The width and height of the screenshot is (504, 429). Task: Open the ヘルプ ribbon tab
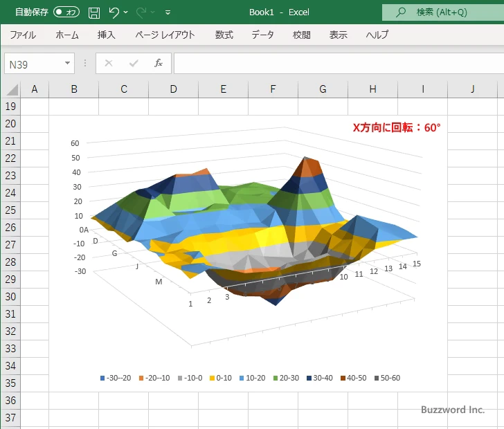point(377,35)
